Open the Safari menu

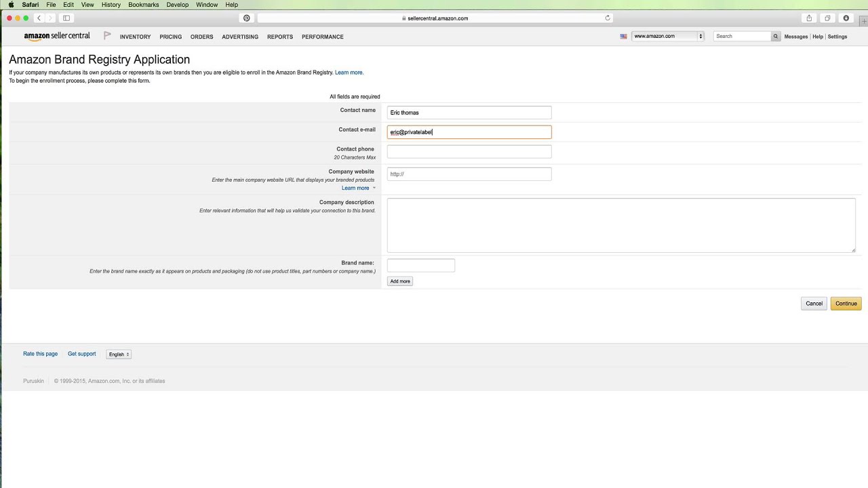[x=30, y=5]
